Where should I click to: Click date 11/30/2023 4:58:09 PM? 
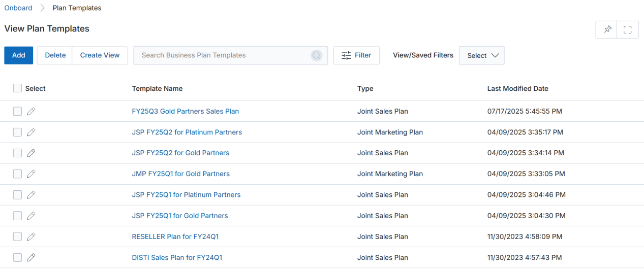(525, 236)
